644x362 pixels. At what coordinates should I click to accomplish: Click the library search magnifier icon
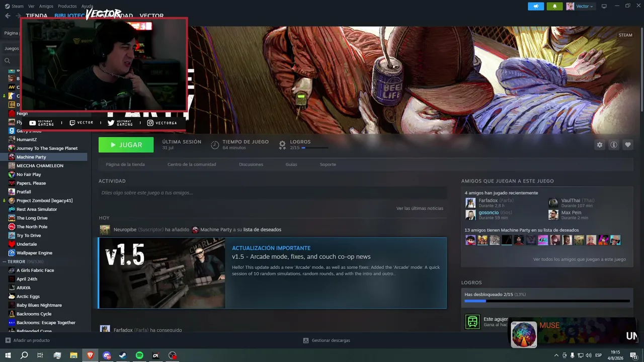click(8, 60)
